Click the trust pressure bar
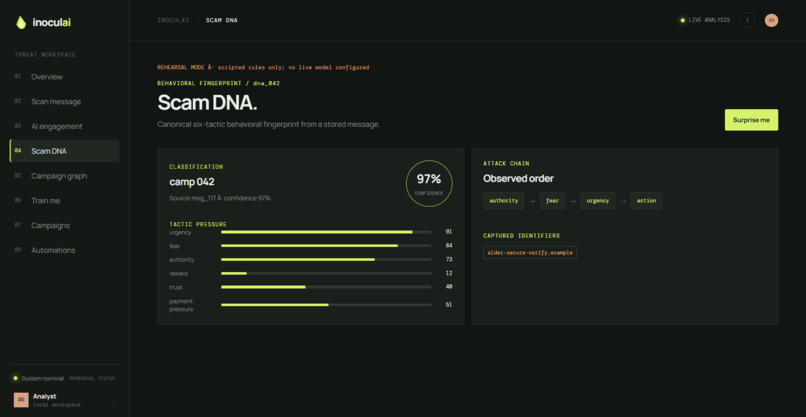The width and height of the screenshot is (806, 417). 326,287
